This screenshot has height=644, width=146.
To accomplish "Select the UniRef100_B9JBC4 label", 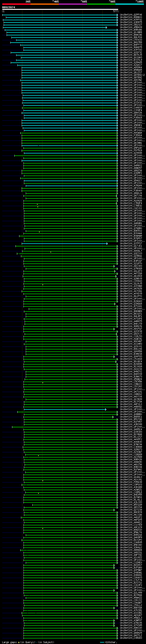I will click(131, 361).
